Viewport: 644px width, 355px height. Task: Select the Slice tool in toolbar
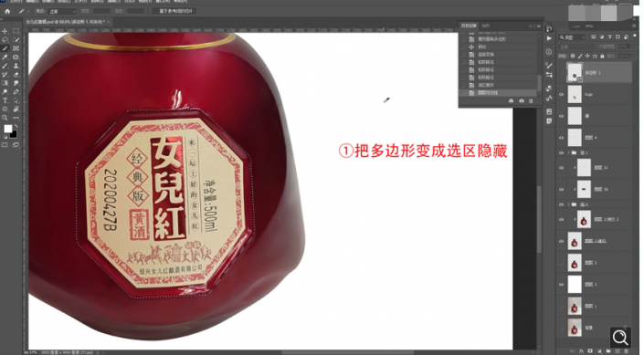pos(5,48)
